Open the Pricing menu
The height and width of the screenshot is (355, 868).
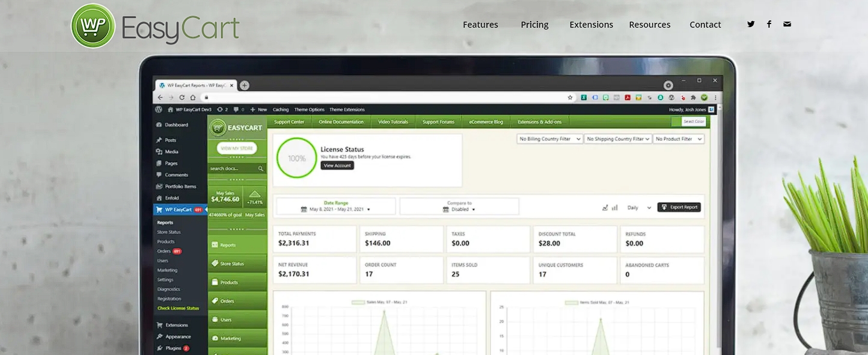[x=534, y=25]
